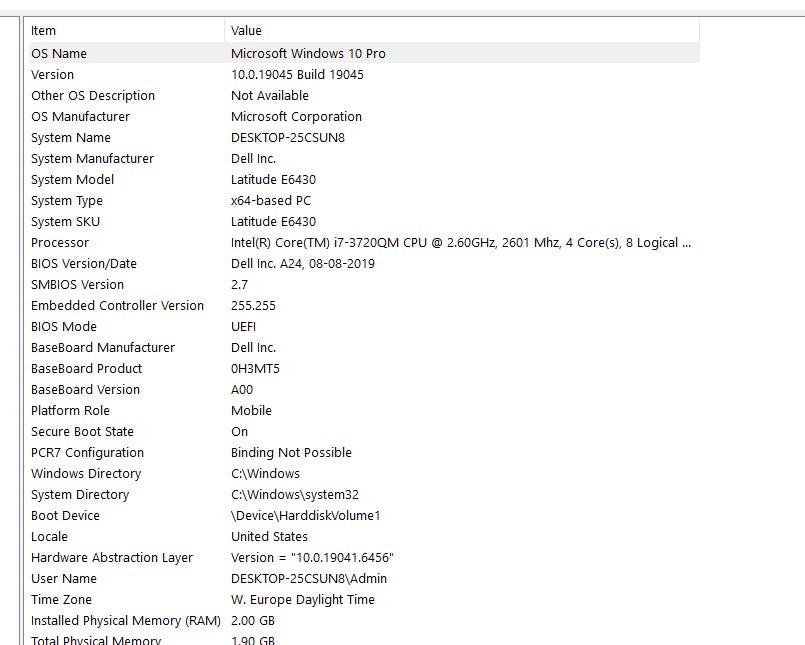Select the OS Name row
The height and width of the screenshot is (645, 805).
coord(364,53)
